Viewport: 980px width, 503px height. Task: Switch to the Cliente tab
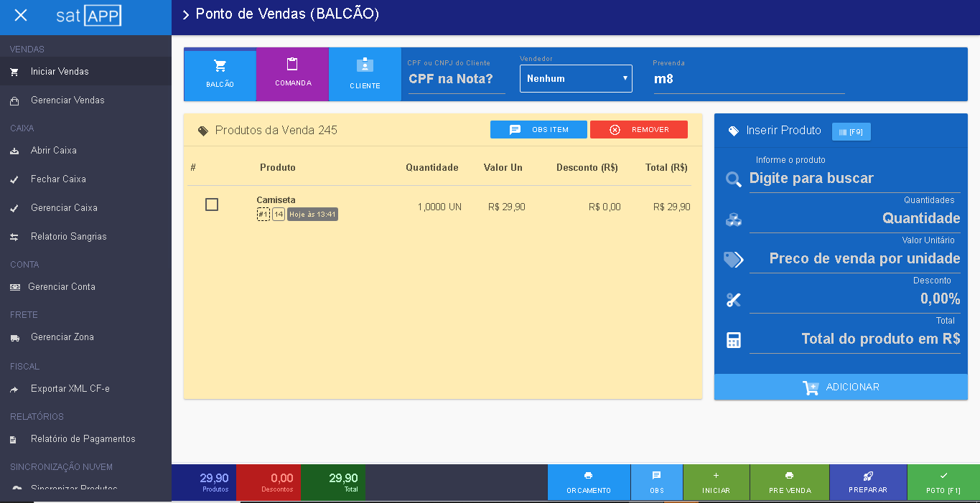coord(365,65)
